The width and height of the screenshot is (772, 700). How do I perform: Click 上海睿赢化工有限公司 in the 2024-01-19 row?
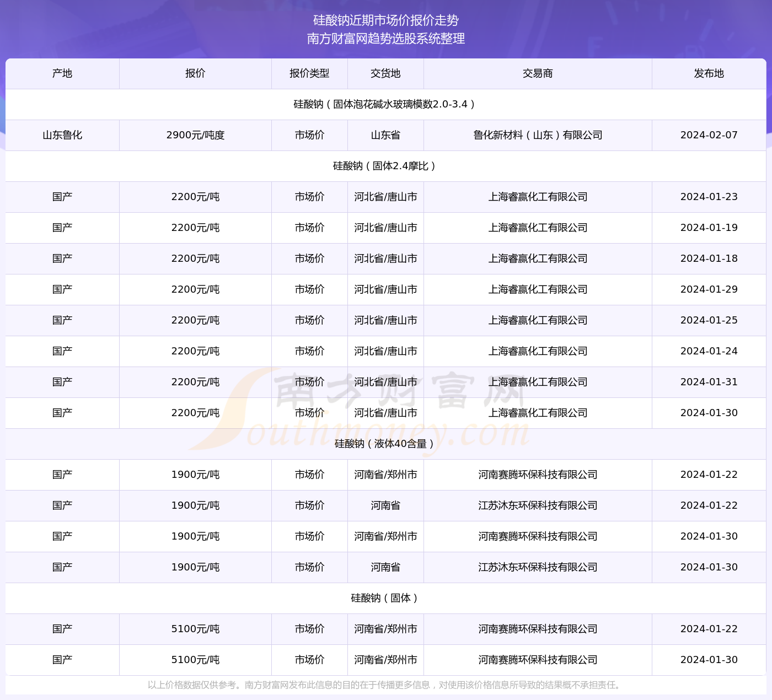[538, 228]
